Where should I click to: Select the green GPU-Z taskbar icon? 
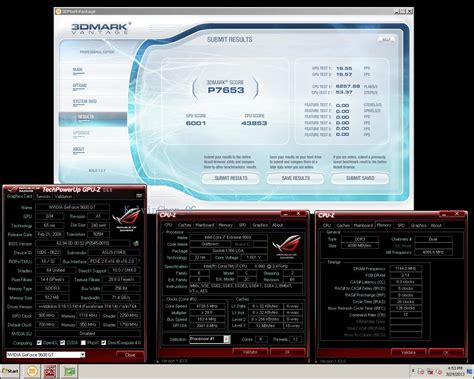click(x=70, y=371)
